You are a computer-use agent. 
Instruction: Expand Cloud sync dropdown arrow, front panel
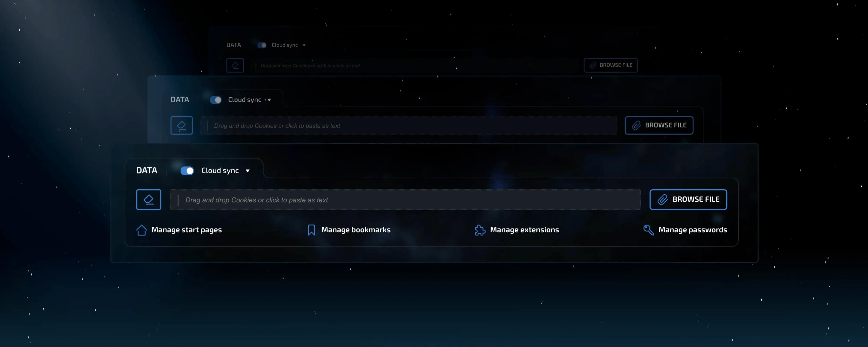click(x=248, y=171)
